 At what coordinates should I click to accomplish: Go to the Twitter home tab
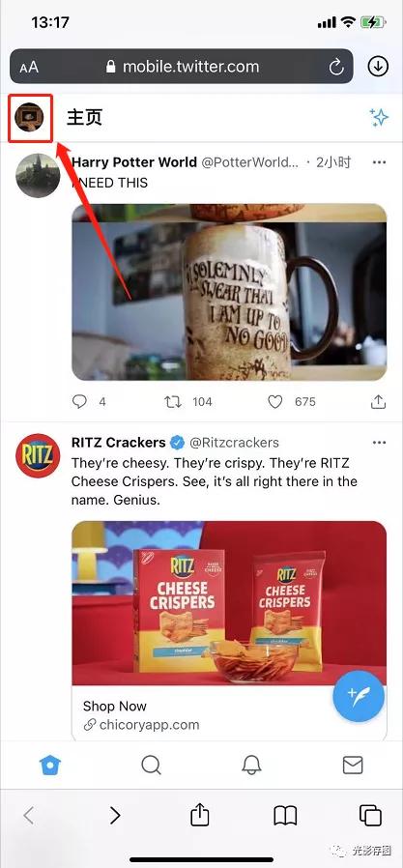point(50,766)
